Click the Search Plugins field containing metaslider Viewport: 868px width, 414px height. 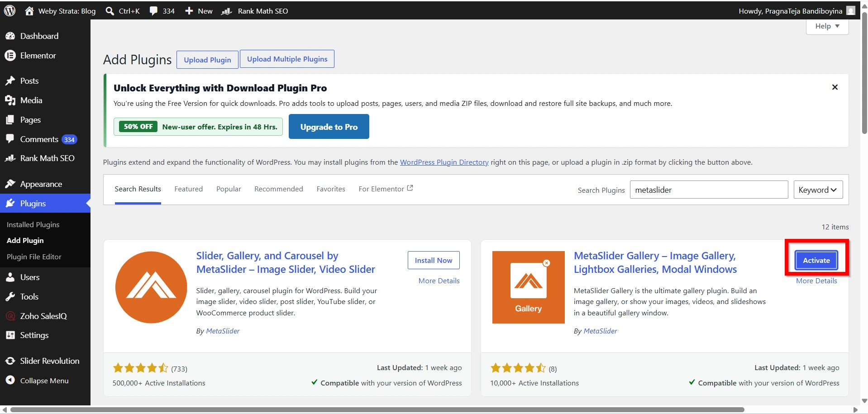pyautogui.click(x=709, y=190)
